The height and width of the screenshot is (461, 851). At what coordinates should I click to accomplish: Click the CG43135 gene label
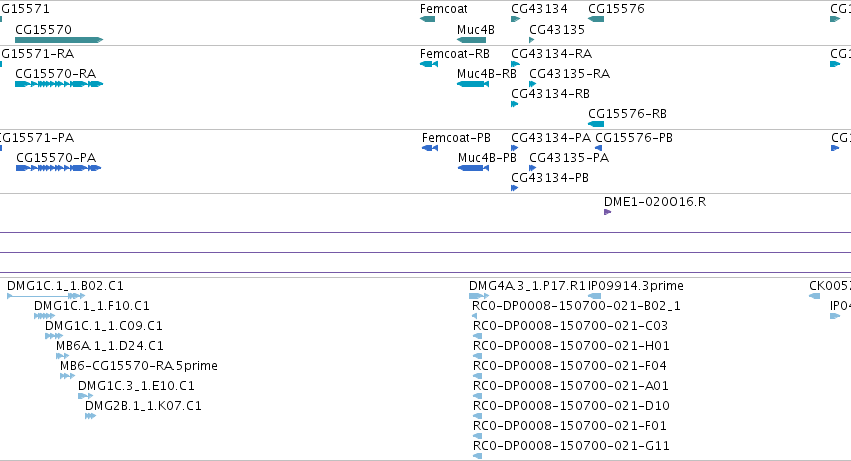click(x=557, y=30)
